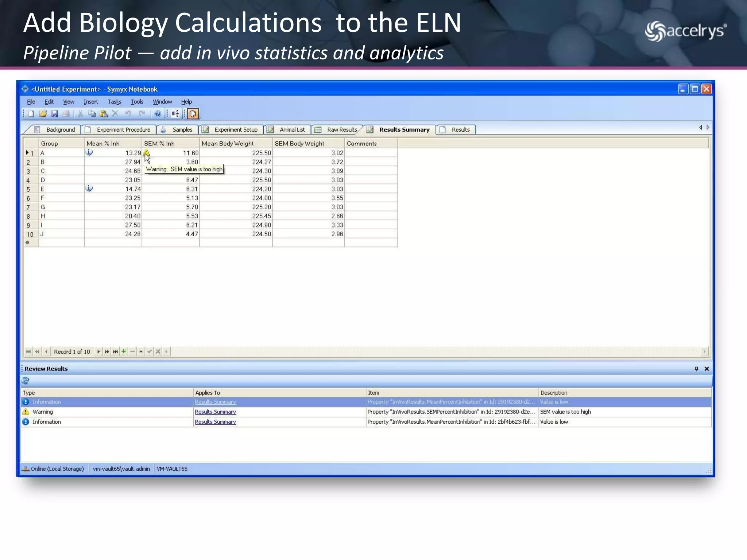
Task: Go to first record in navigator
Action: pyautogui.click(x=28, y=351)
